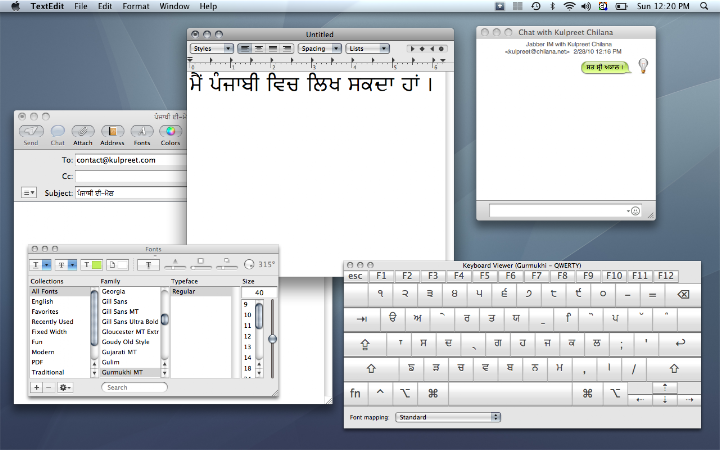
Task: Click the document color icon in Fonts panel
Action: tap(118, 264)
